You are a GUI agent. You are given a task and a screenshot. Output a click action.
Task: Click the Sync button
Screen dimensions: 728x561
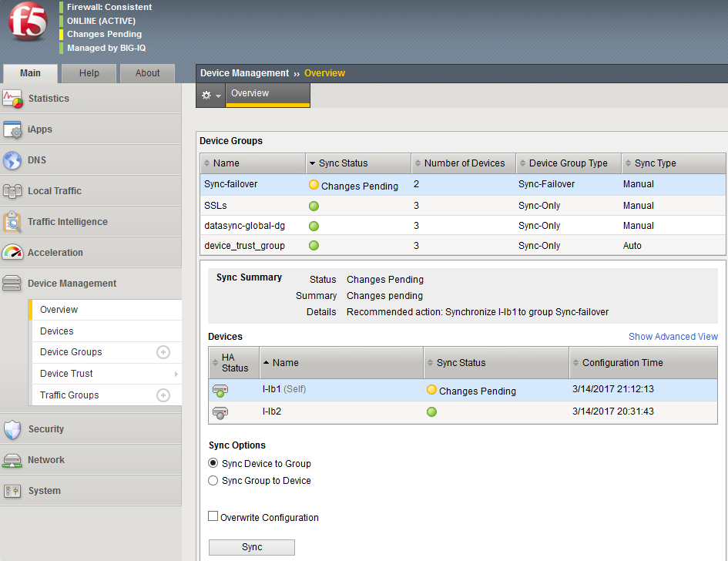pyautogui.click(x=251, y=547)
